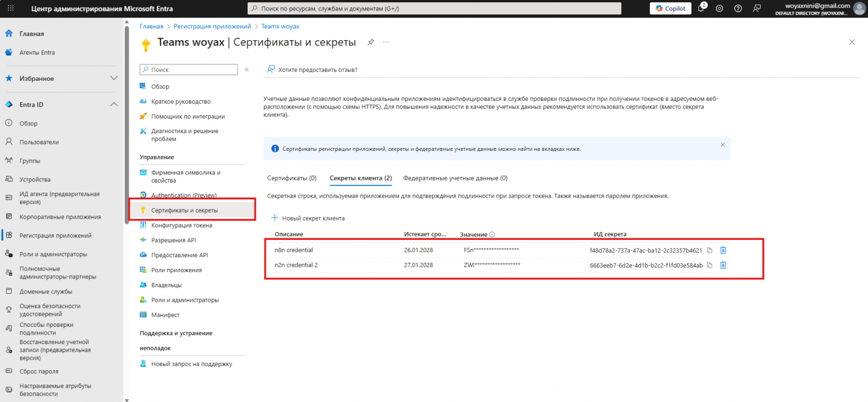Select Сертификаты и секреты menu item
This screenshot has height=402, width=868.
tap(185, 210)
